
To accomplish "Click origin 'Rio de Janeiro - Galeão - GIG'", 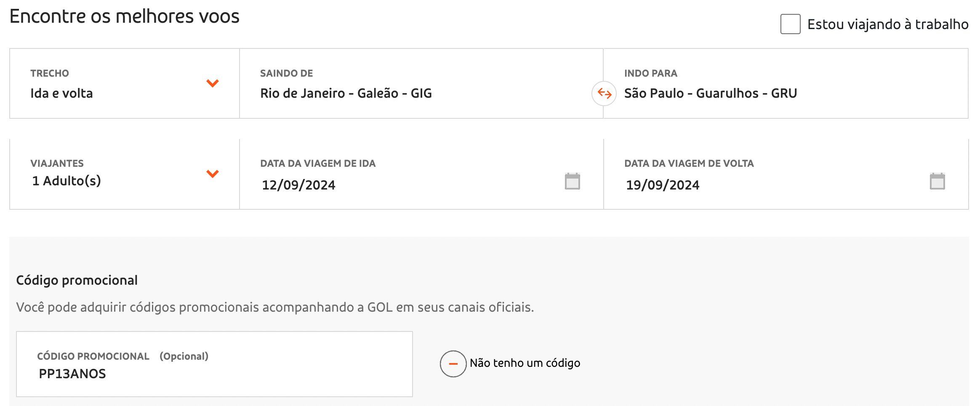I will click(x=346, y=93).
